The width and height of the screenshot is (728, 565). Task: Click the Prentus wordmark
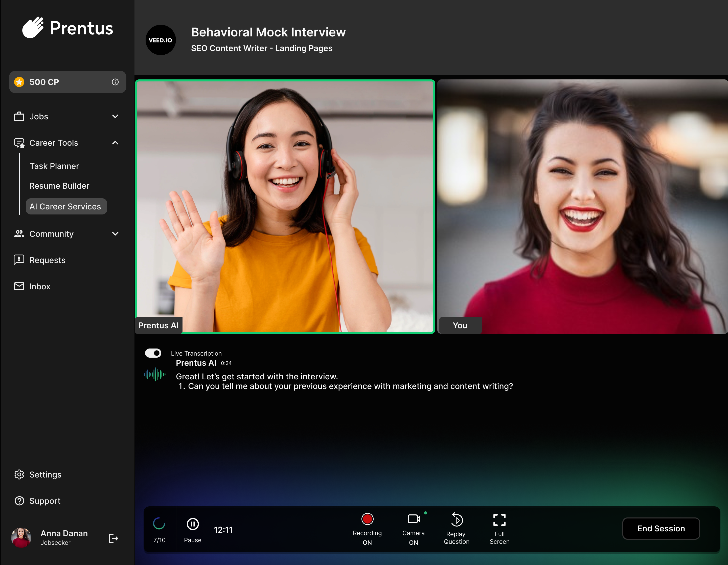(81, 28)
